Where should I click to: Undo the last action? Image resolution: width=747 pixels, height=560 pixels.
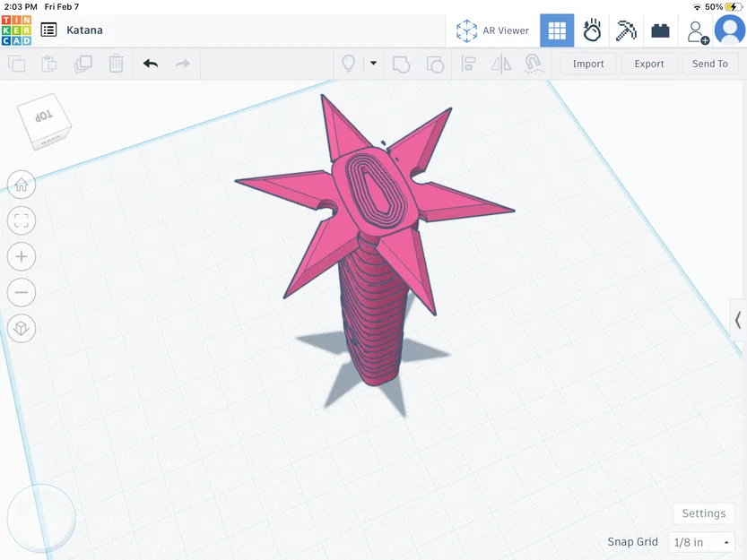tap(149, 64)
